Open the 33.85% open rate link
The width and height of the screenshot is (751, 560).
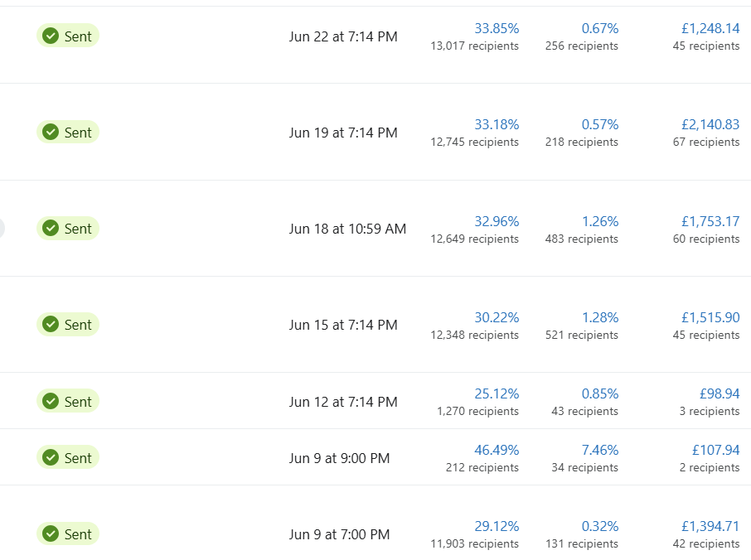click(497, 28)
